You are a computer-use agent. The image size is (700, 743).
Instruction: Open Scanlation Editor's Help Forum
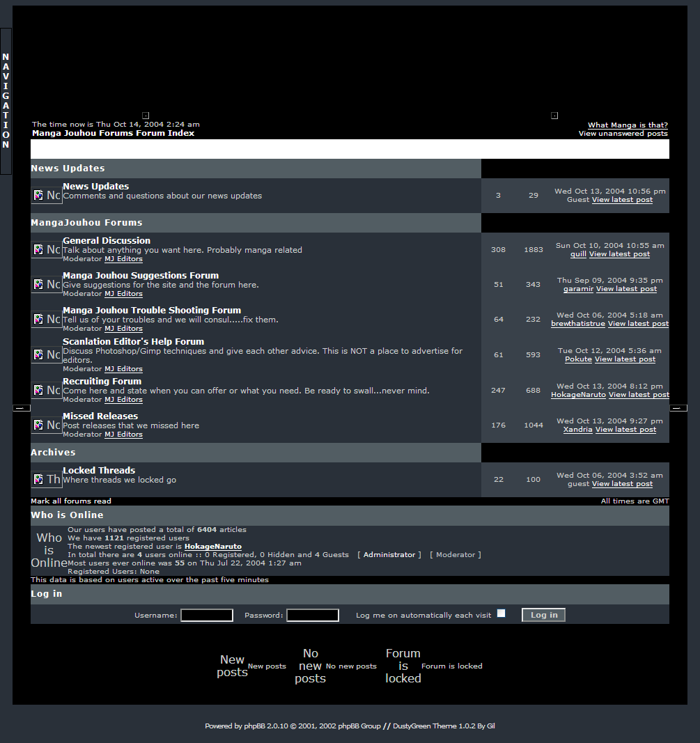(134, 342)
